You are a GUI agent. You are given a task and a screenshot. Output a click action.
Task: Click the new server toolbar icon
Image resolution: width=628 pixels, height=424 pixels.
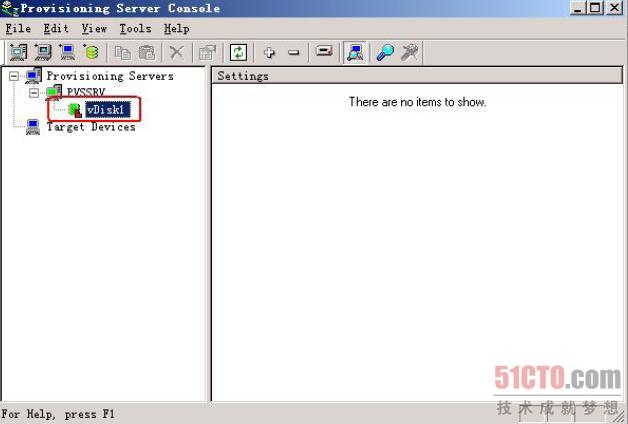(x=18, y=52)
